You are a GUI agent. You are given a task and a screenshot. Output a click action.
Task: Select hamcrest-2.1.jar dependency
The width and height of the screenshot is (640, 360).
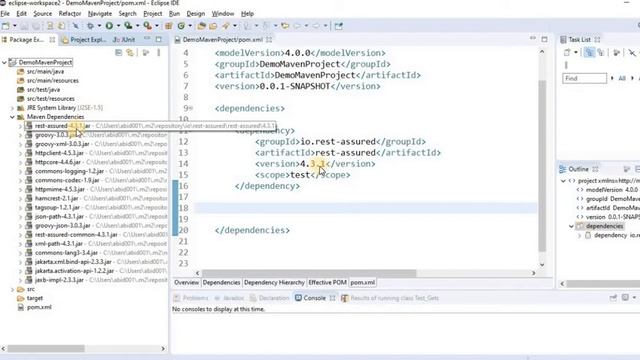(57, 198)
